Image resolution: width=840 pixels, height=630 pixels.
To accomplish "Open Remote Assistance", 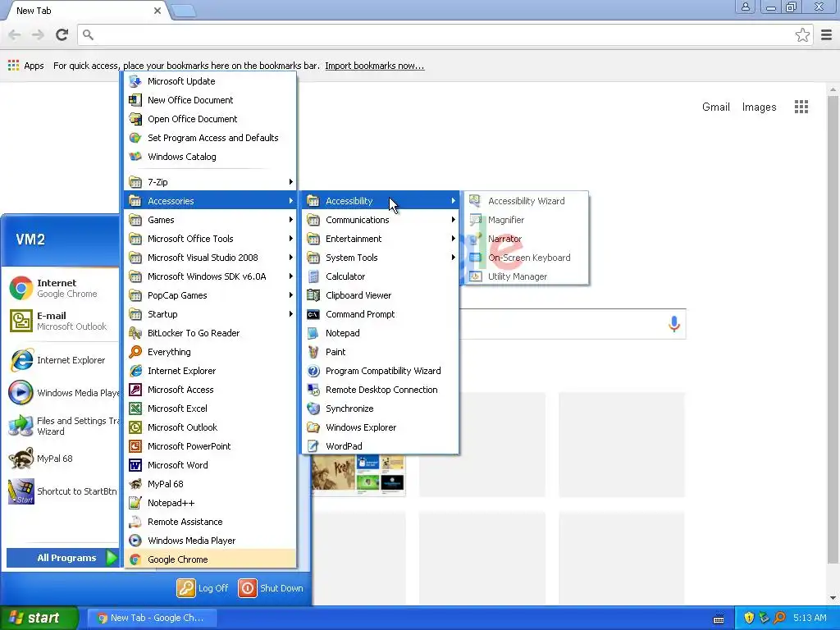I will point(210,522).
